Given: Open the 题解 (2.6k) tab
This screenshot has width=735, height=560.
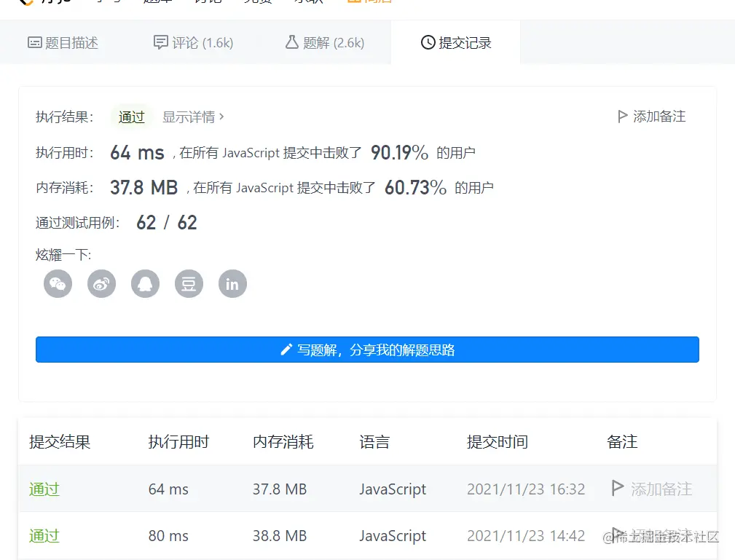Looking at the screenshot, I should click(x=324, y=43).
